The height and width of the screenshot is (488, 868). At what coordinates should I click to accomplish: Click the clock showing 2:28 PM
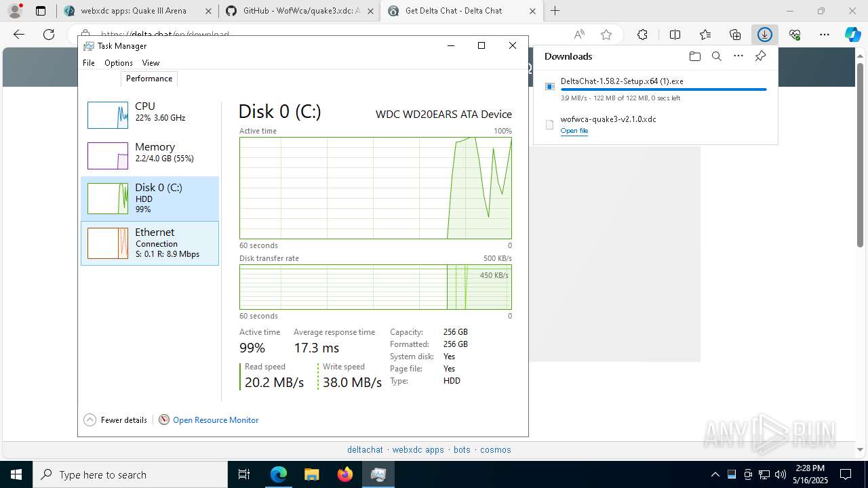point(810,468)
